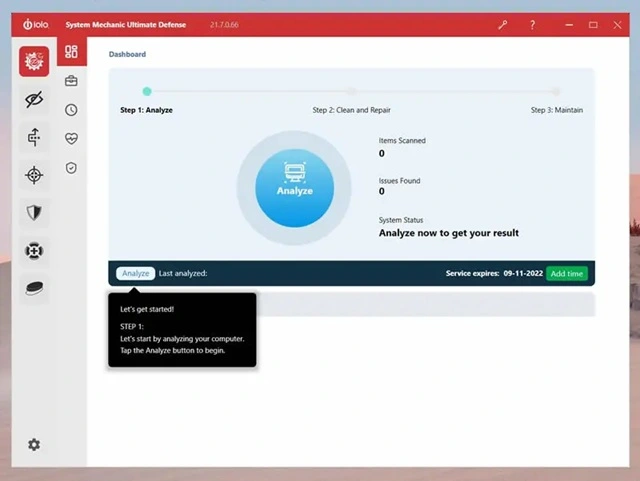Open ActiveCare clock icon
This screenshot has width=640, height=481.
coord(71,110)
